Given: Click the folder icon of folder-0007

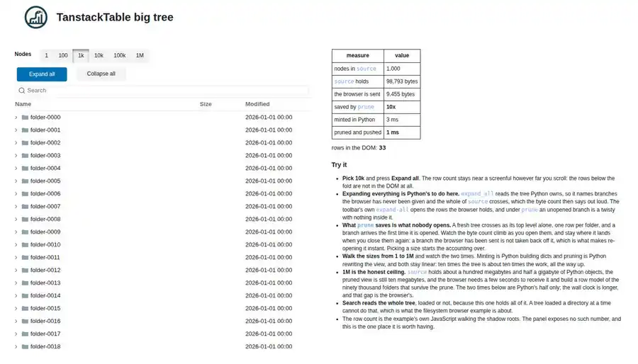Looking at the screenshot, I should pyautogui.click(x=26, y=206).
